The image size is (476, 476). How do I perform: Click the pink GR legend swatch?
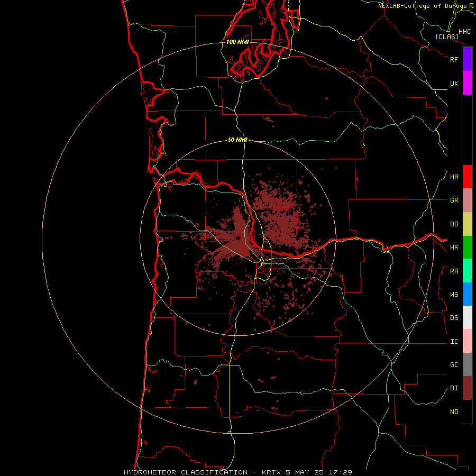467,200
